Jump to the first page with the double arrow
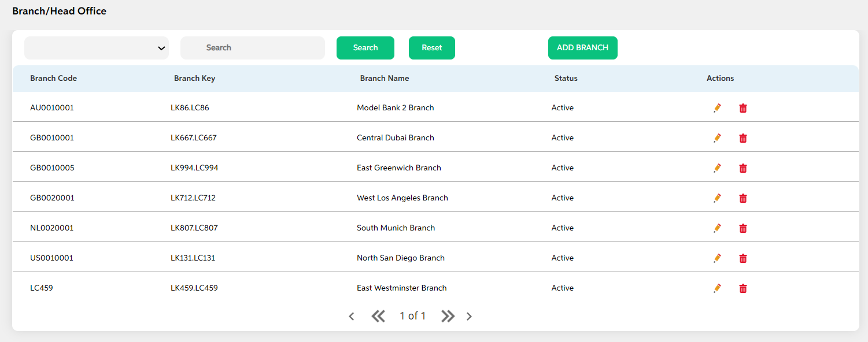This screenshot has height=342, width=868. pyautogui.click(x=378, y=316)
